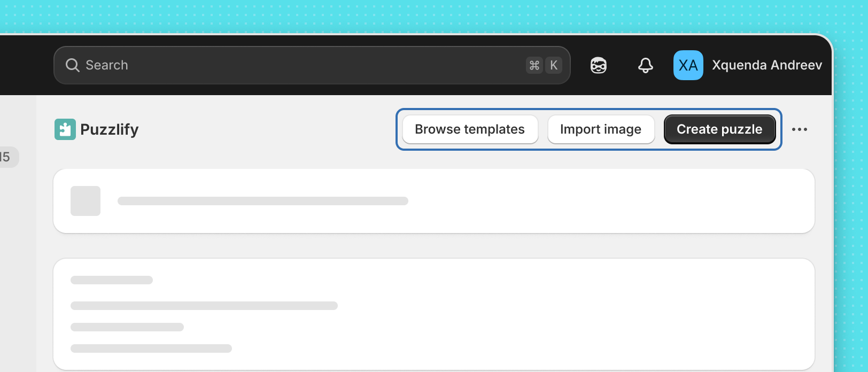Click the magnifier icon in search bar

click(x=72, y=65)
